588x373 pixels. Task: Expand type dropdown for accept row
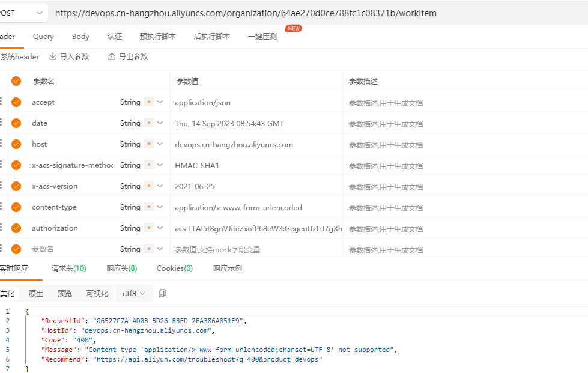(x=160, y=102)
